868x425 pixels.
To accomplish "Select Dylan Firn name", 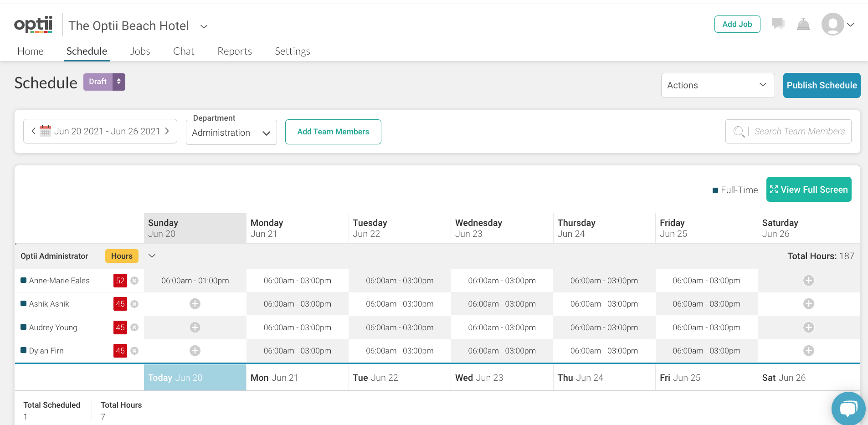I will 46,351.
